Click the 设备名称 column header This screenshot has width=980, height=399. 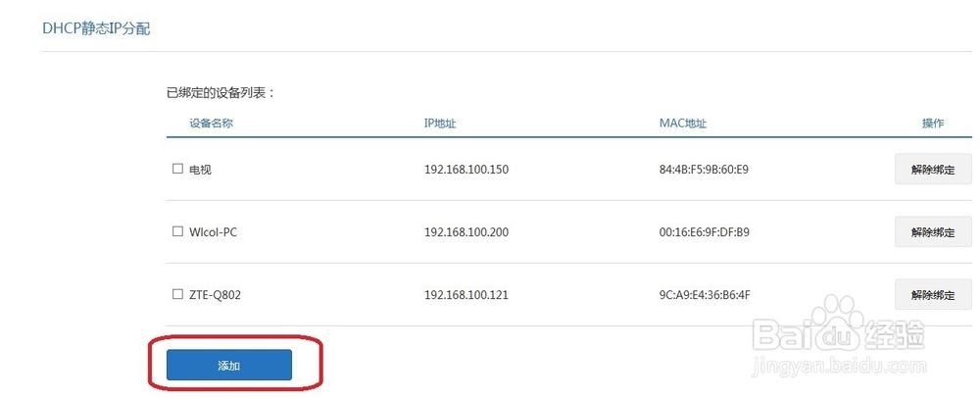[x=212, y=124]
